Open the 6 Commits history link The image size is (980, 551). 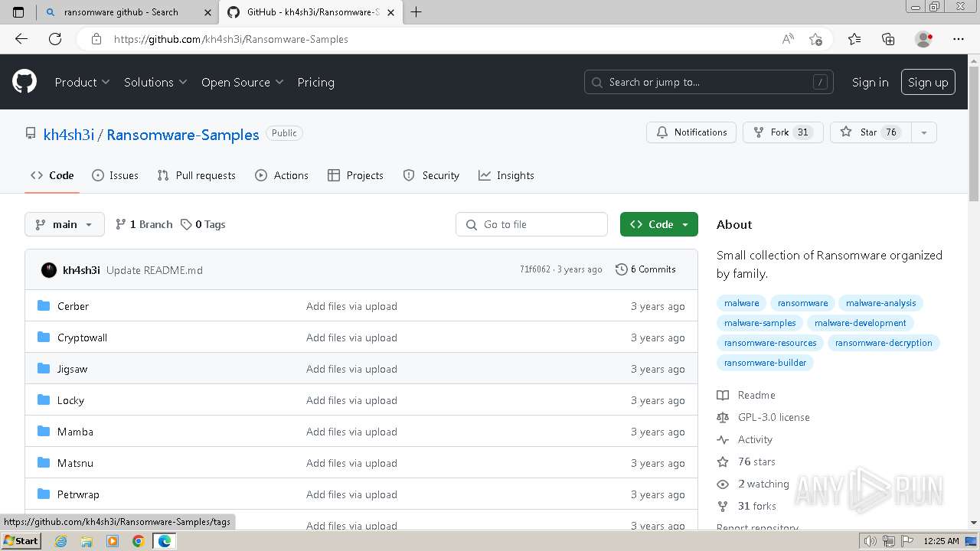point(645,269)
